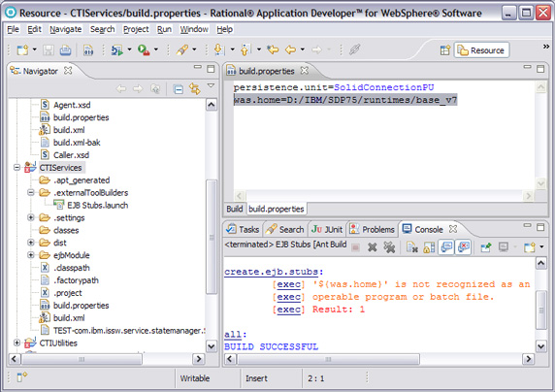Switch to the Problems tab

[x=373, y=229]
